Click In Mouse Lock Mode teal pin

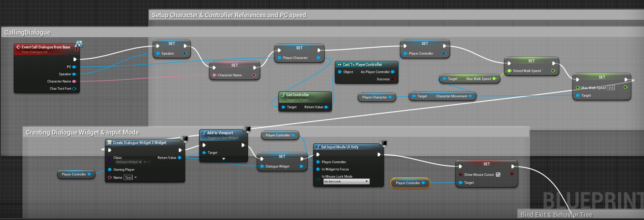pyautogui.click(x=318, y=179)
